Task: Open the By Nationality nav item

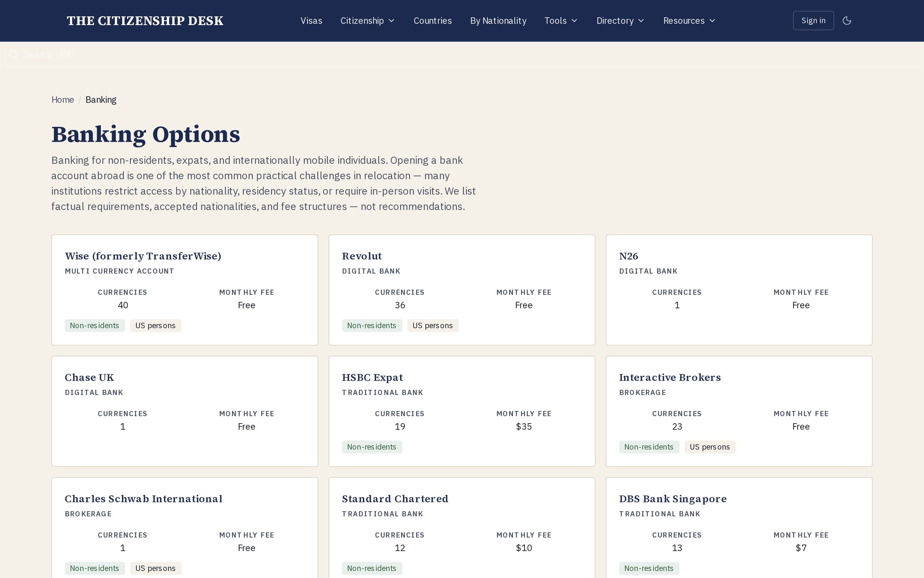Action: tap(498, 21)
